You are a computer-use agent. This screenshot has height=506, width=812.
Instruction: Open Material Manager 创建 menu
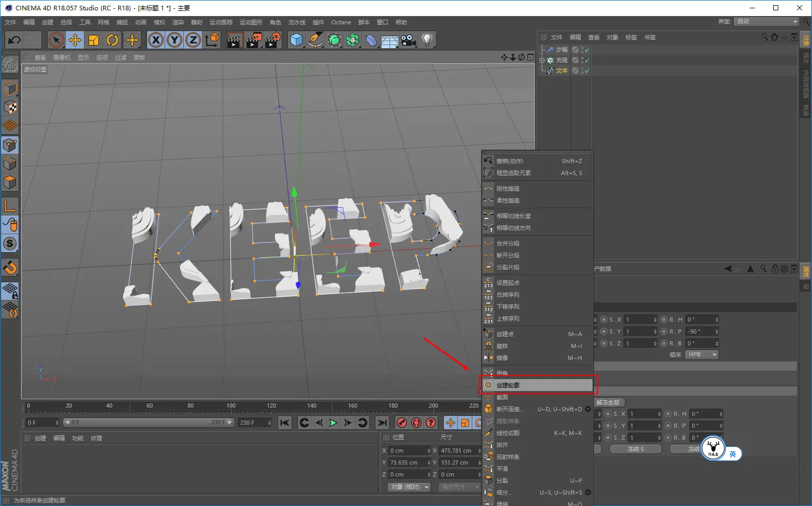[x=40, y=438]
